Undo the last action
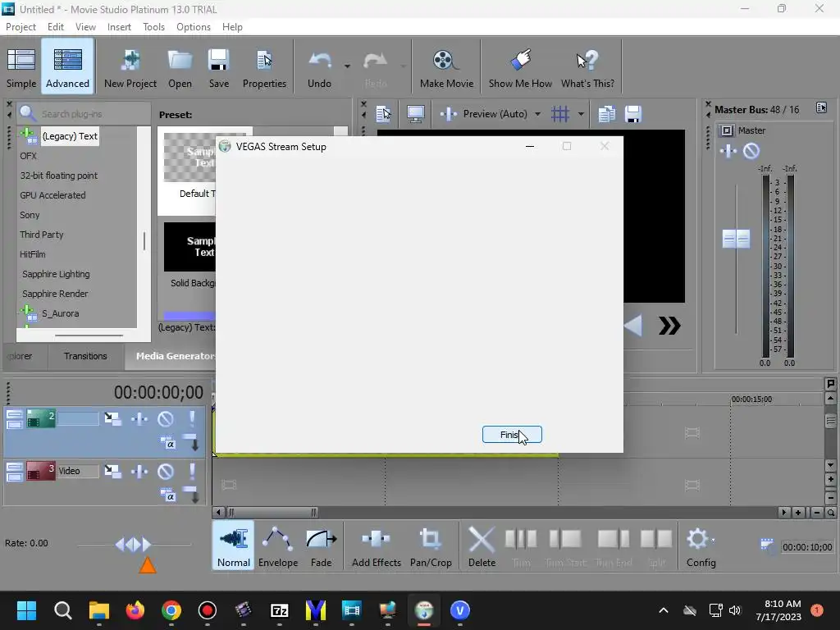 pos(319,66)
